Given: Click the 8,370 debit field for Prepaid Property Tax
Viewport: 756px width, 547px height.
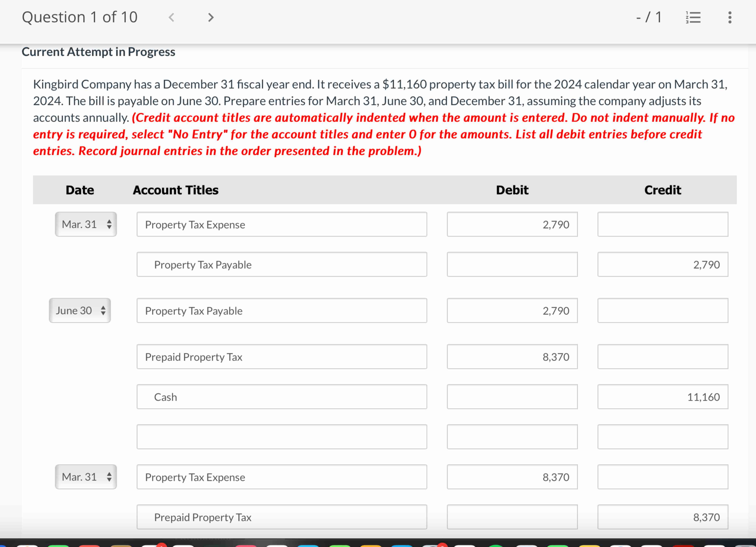Looking at the screenshot, I should 512,357.
